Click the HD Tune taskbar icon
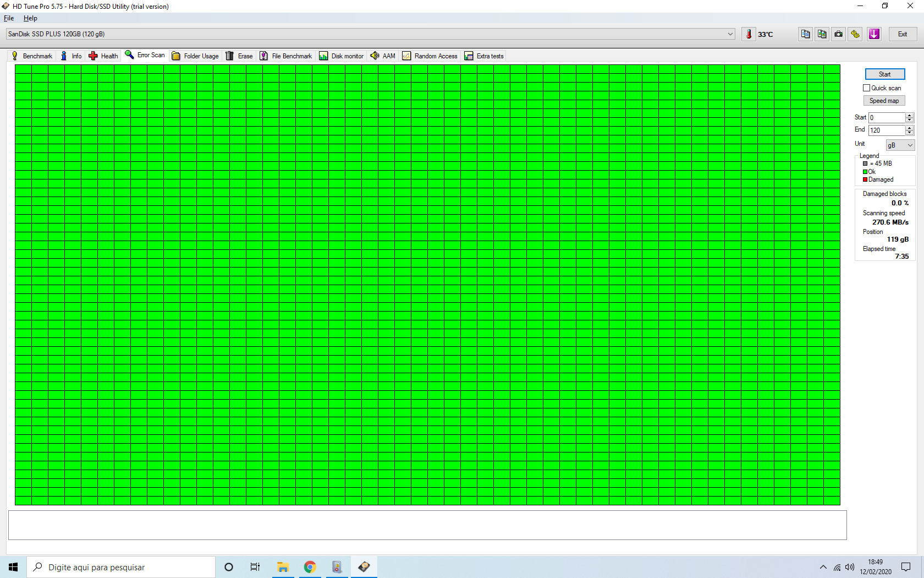Viewport: 924px width, 578px height. coord(364,567)
